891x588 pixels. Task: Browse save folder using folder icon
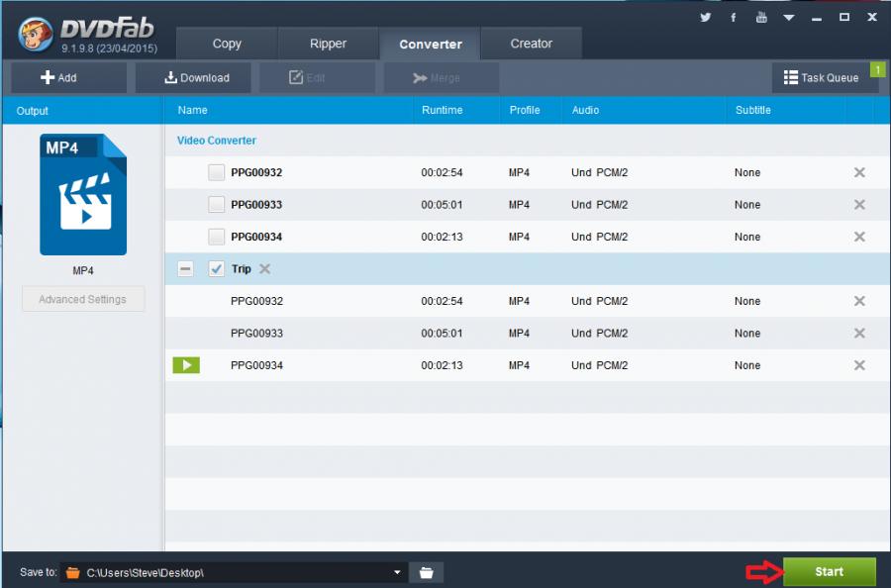(427, 572)
